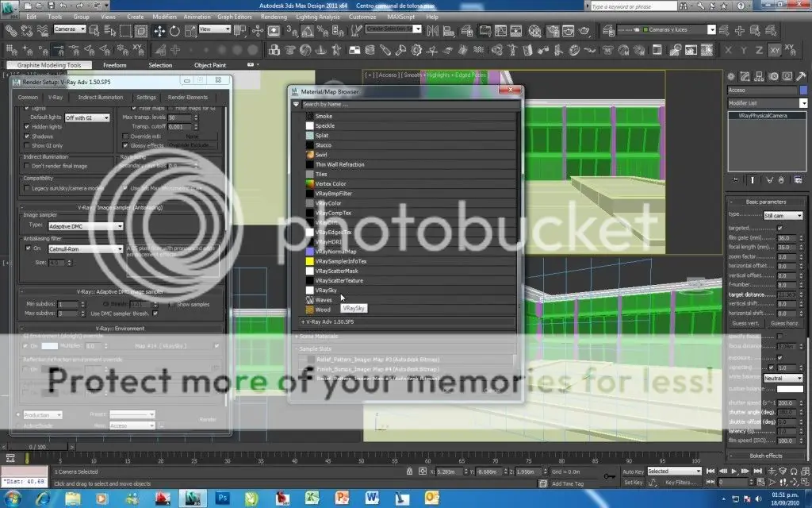Viewport: 812px width, 508px height.
Task: Switch to Indirect illumination tab
Action: point(101,97)
